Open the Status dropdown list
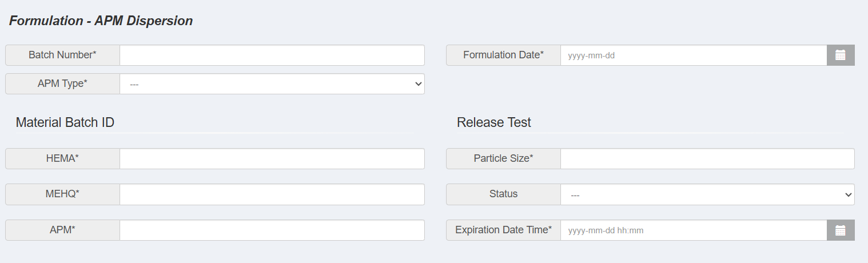 tap(707, 195)
